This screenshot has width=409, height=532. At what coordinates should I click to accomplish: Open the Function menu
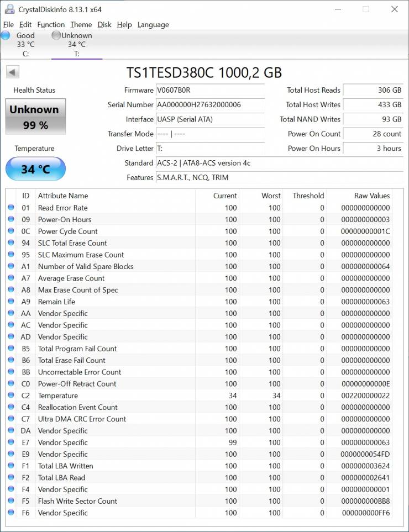[51, 24]
